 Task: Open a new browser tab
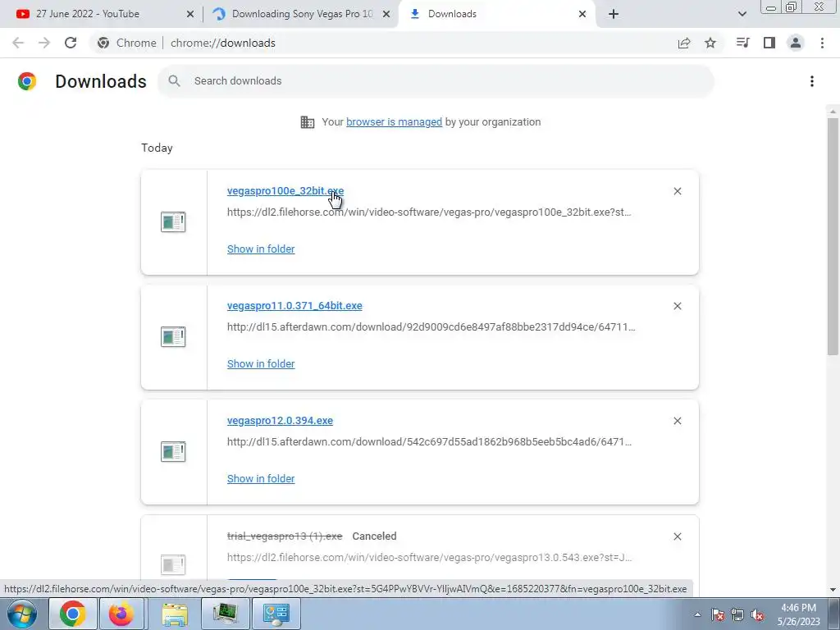[614, 14]
